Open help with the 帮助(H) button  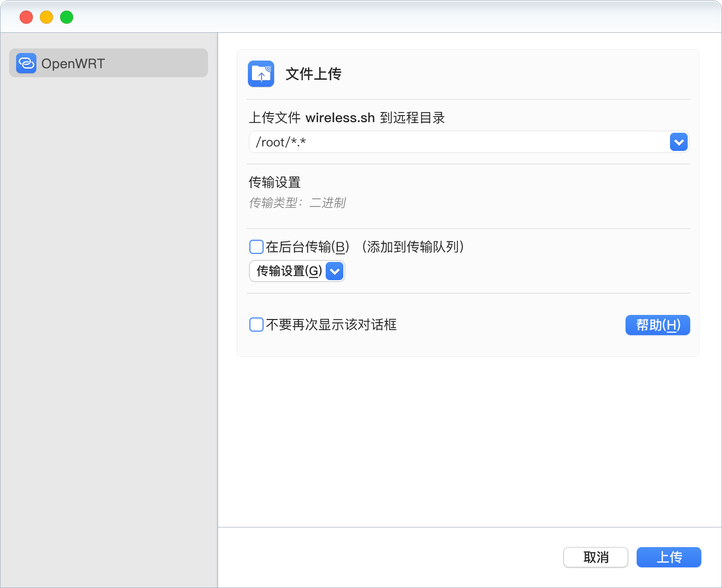click(657, 325)
